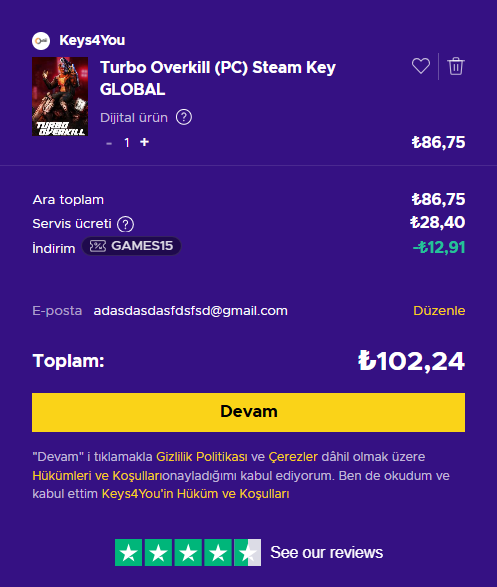Open Keys4You'in Hüküm ve Koşulları link
The width and height of the screenshot is (497, 587).
[195, 494]
